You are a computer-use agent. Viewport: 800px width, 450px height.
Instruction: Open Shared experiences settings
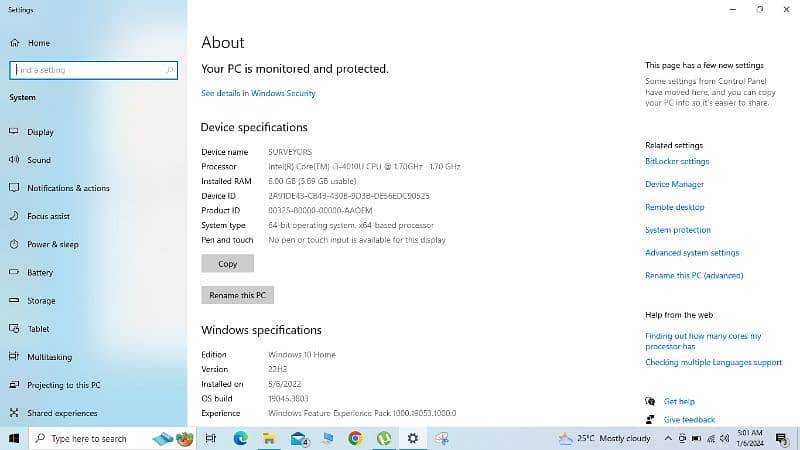(x=62, y=413)
